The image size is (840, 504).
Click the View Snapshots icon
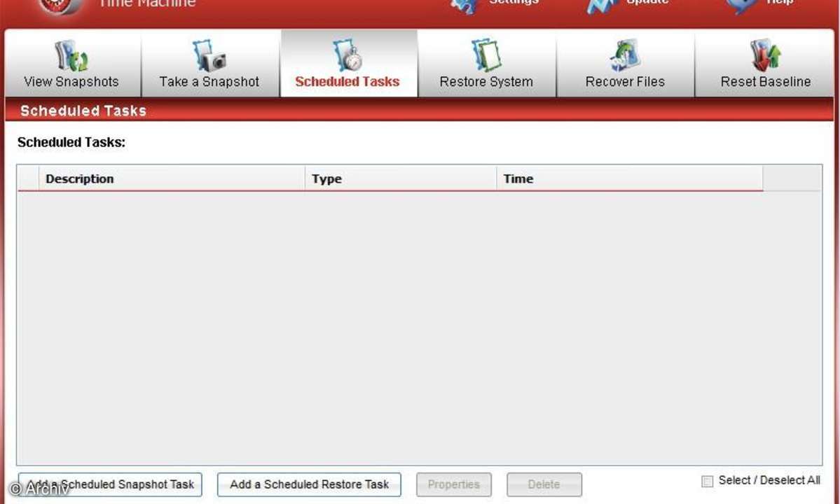pyautogui.click(x=71, y=56)
